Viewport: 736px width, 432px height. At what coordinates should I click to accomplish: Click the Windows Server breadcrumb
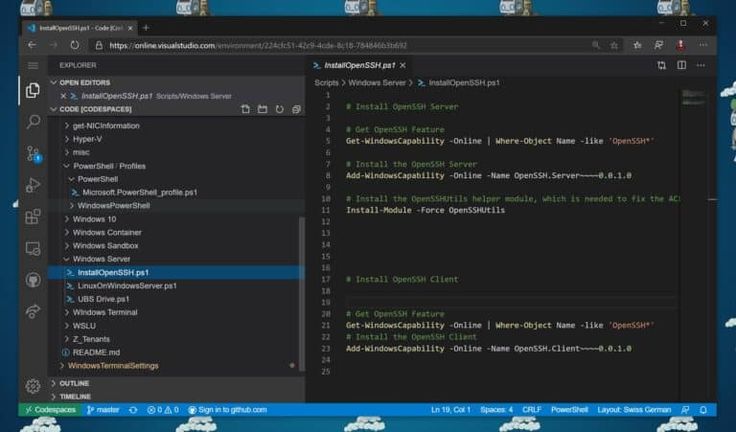pos(377,83)
